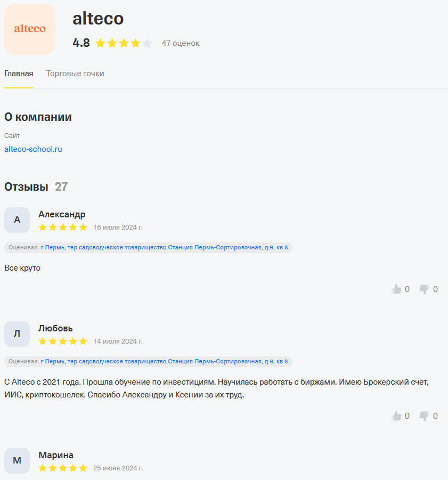Like Любовь's review with thumbs up

click(x=396, y=416)
